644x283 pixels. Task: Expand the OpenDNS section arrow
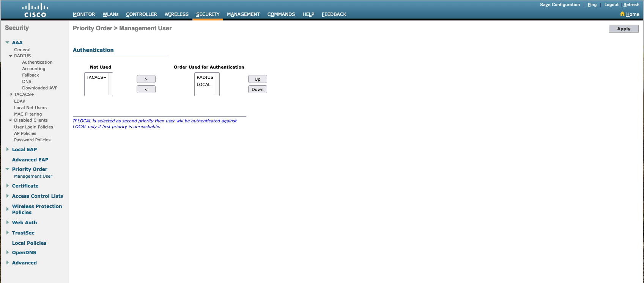[7, 252]
